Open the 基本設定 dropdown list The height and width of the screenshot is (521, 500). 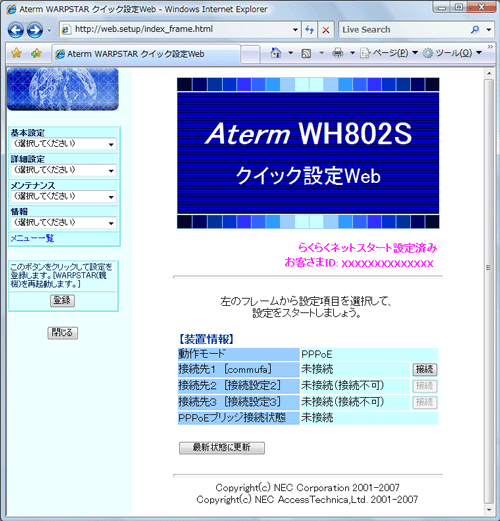click(x=64, y=144)
